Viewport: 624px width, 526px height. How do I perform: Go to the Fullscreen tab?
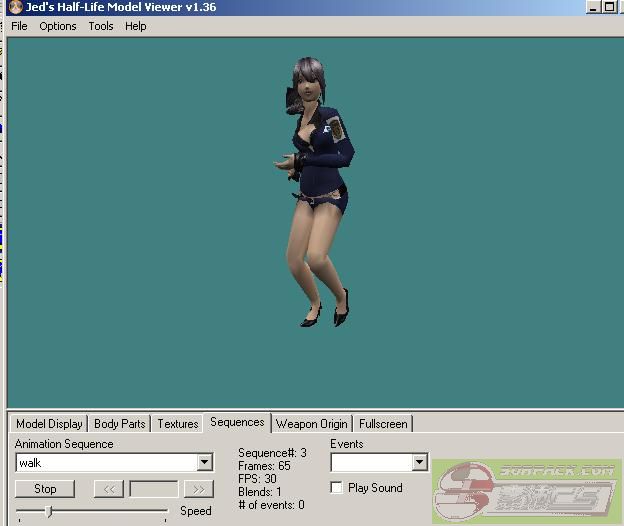pos(383,424)
